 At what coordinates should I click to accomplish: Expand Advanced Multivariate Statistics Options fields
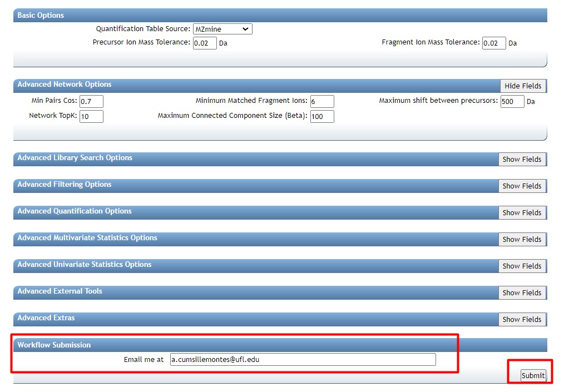[522, 239]
